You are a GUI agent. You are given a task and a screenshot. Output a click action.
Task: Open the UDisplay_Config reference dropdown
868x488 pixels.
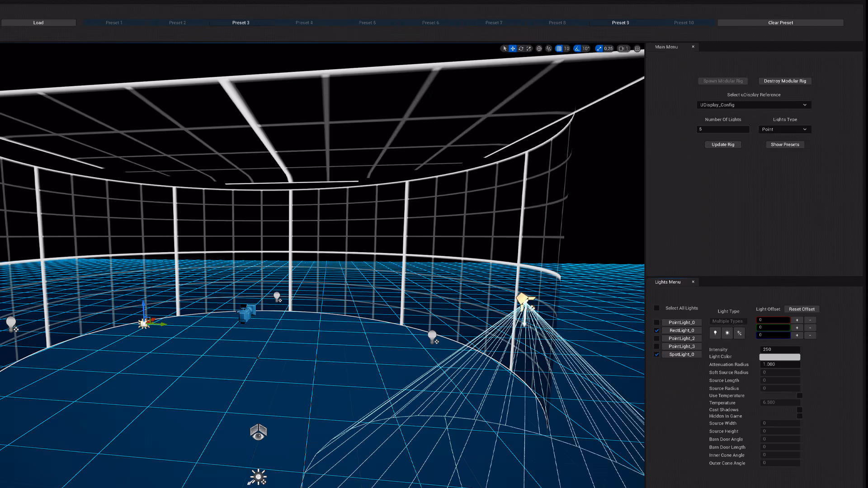click(754, 105)
